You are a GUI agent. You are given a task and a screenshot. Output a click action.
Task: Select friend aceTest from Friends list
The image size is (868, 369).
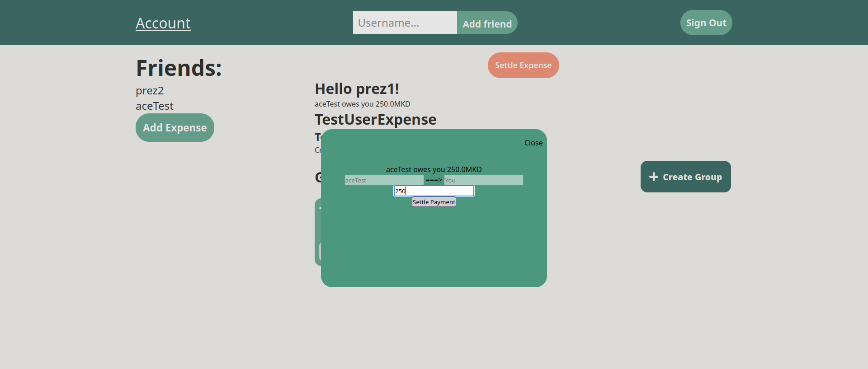point(155,106)
